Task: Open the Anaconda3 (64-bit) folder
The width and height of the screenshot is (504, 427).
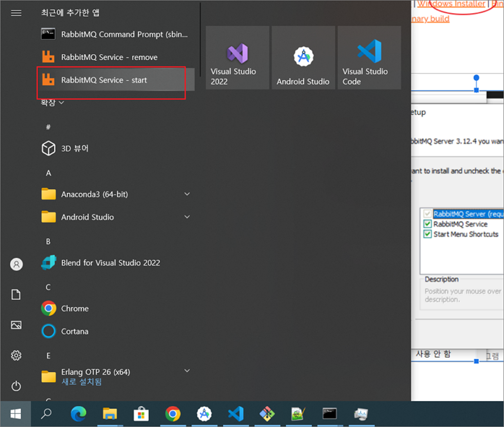Action: click(116, 194)
